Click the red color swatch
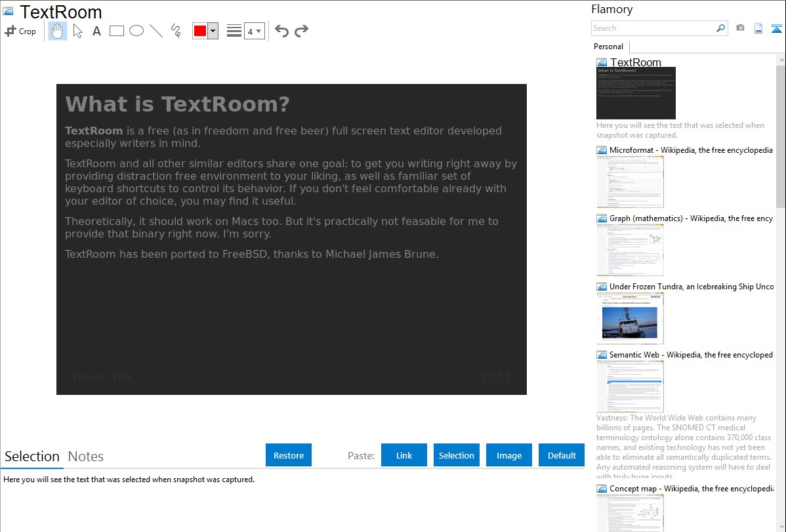Viewport: 786px width, 532px height. pyautogui.click(x=200, y=31)
